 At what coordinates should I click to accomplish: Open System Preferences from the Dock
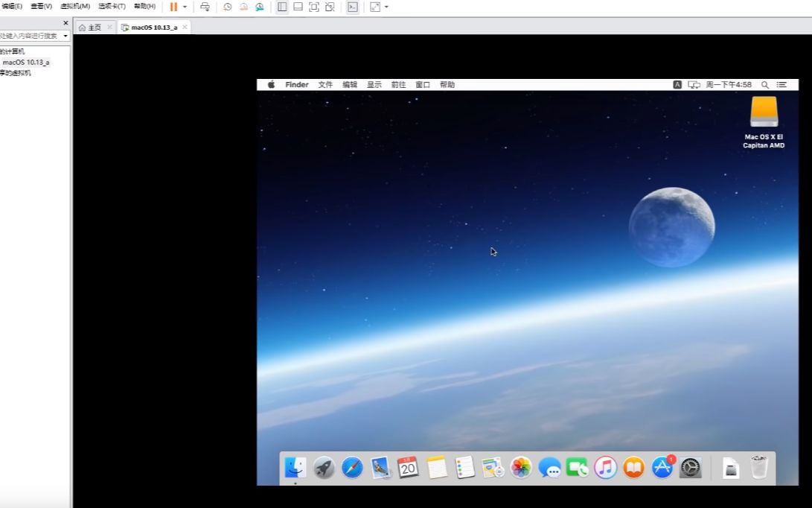(x=689, y=468)
